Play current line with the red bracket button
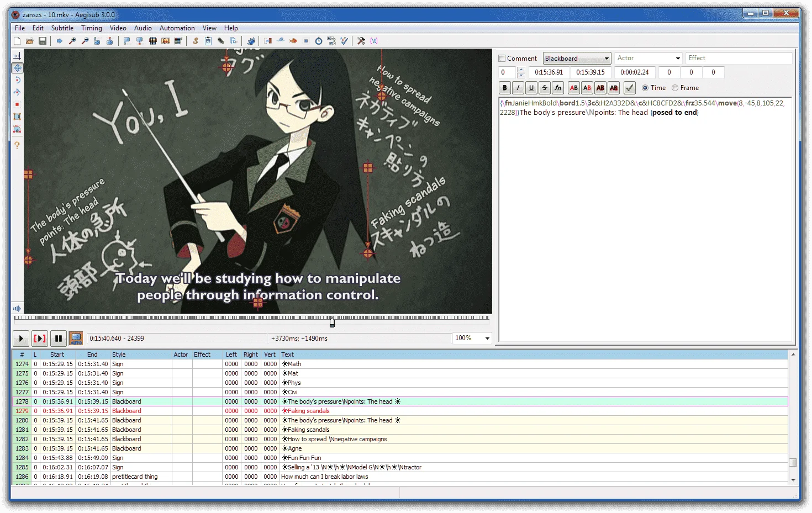This screenshot has width=812, height=513. pos(40,338)
